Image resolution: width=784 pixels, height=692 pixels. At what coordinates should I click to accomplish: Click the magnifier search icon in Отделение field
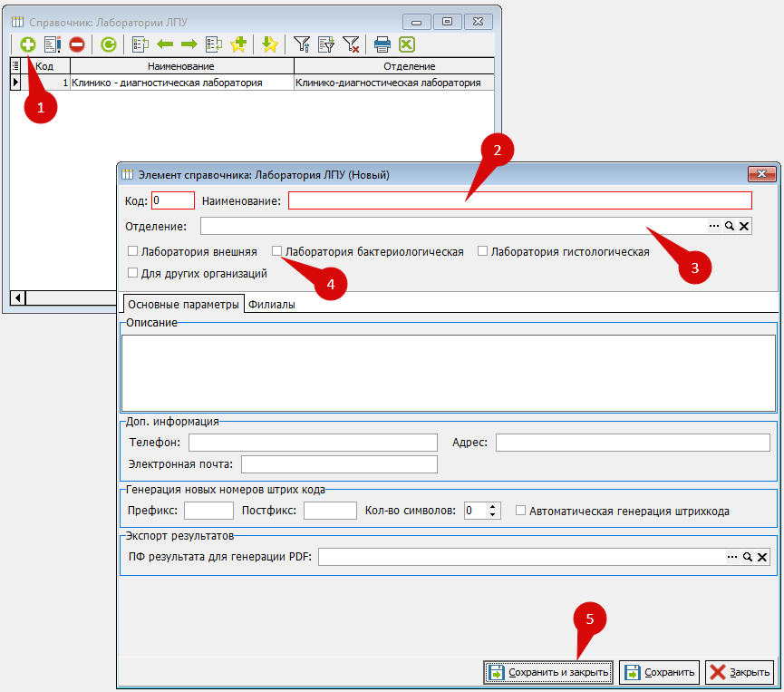[729, 226]
